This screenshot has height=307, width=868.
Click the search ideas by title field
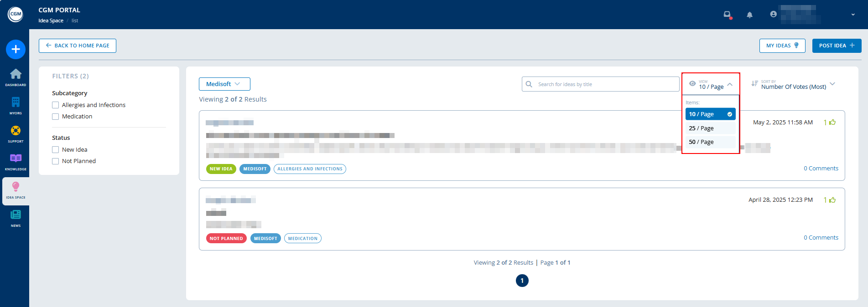coord(605,84)
